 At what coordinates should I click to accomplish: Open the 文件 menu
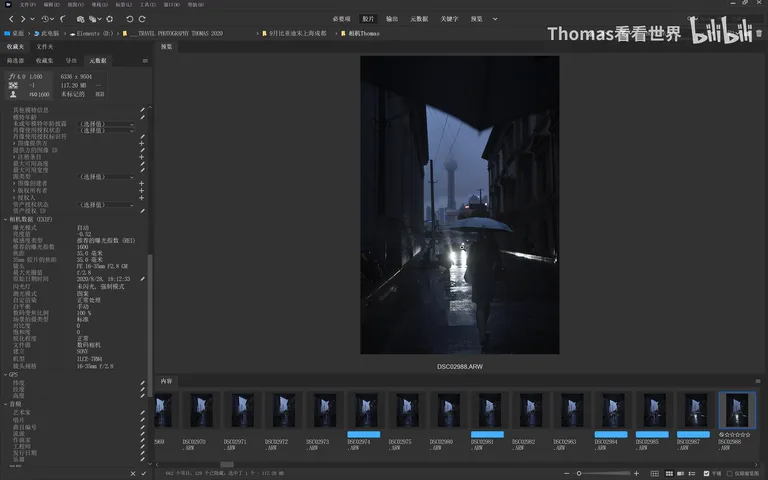coord(27,4)
